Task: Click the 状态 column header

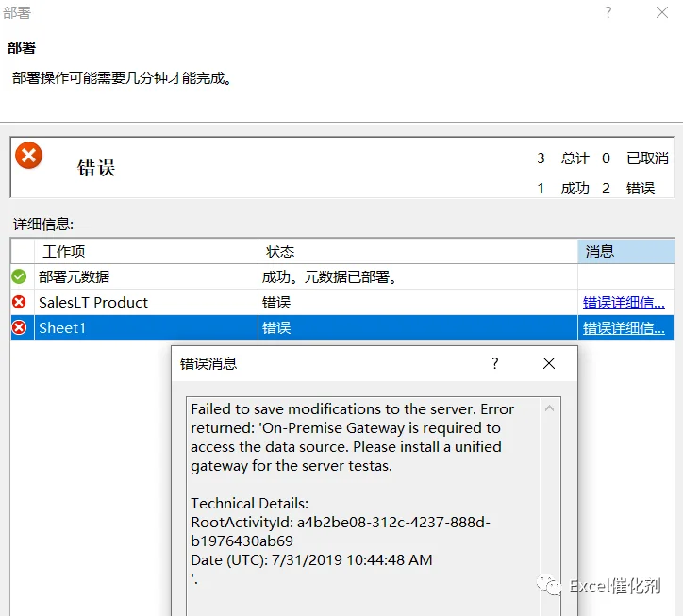Action: pyautogui.click(x=418, y=251)
